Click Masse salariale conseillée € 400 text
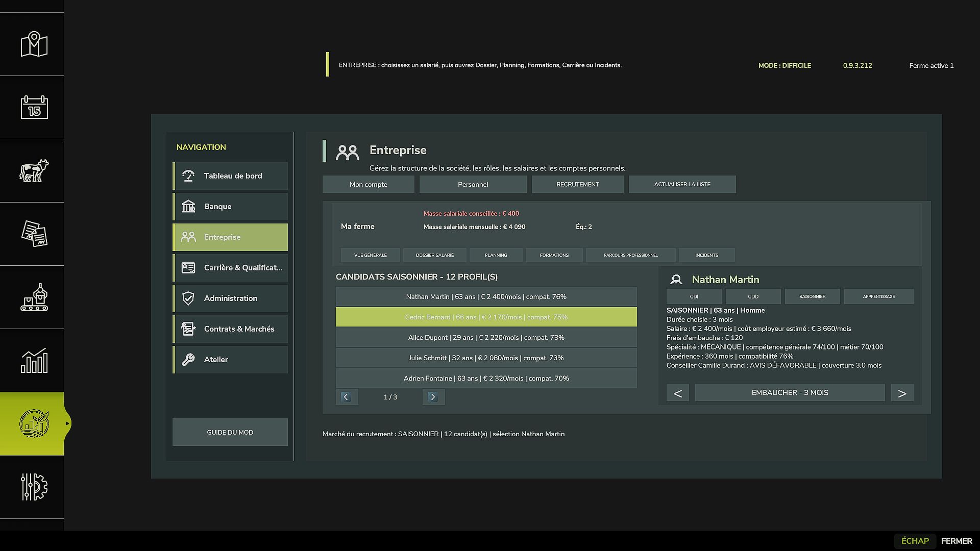The image size is (980, 551). [x=471, y=214]
